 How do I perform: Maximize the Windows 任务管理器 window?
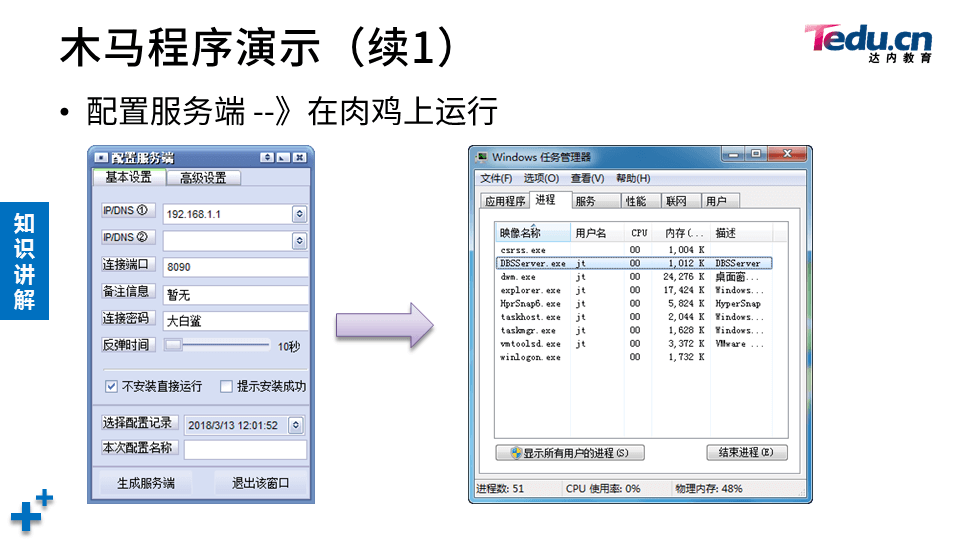pyautogui.click(x=756, y=154)
